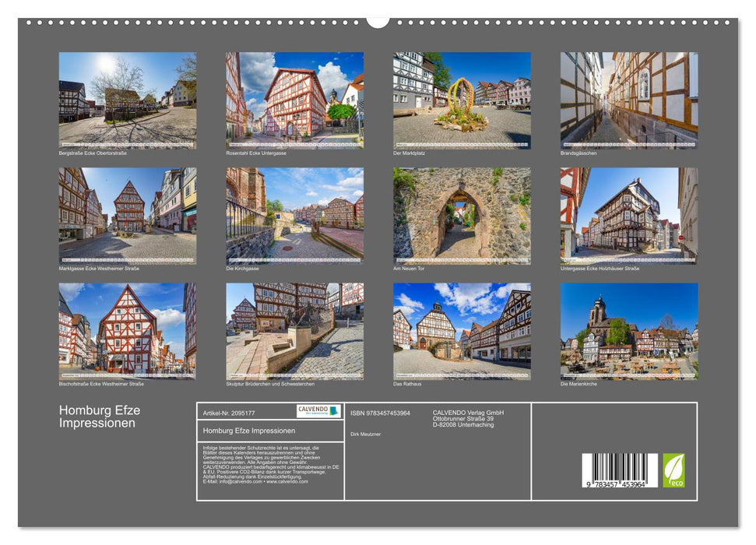Select the green eco leaf icon
This screenshot has height=545, width=756.
pyautogui.click(x=674, y=469)
